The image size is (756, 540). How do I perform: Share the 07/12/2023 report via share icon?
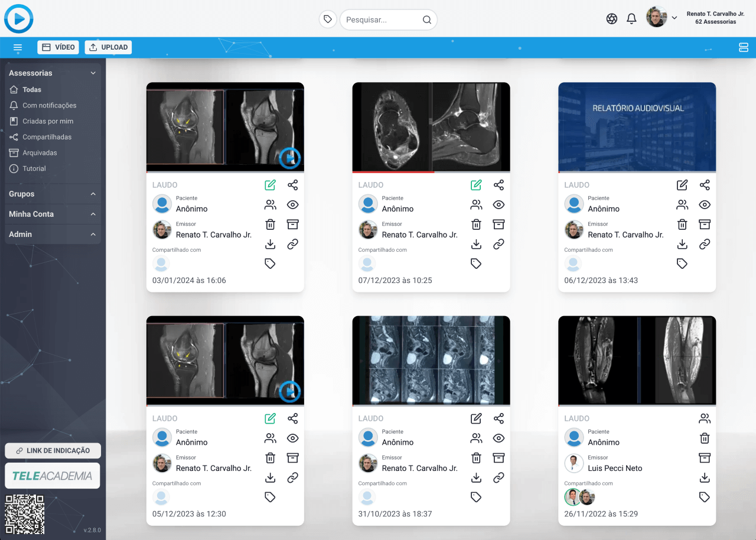[498, 185]
